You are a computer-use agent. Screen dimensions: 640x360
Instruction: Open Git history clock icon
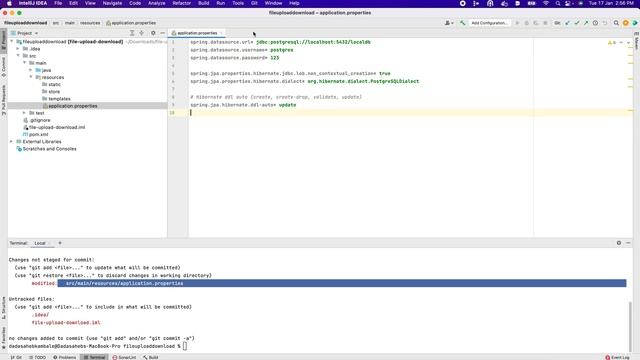596,23
